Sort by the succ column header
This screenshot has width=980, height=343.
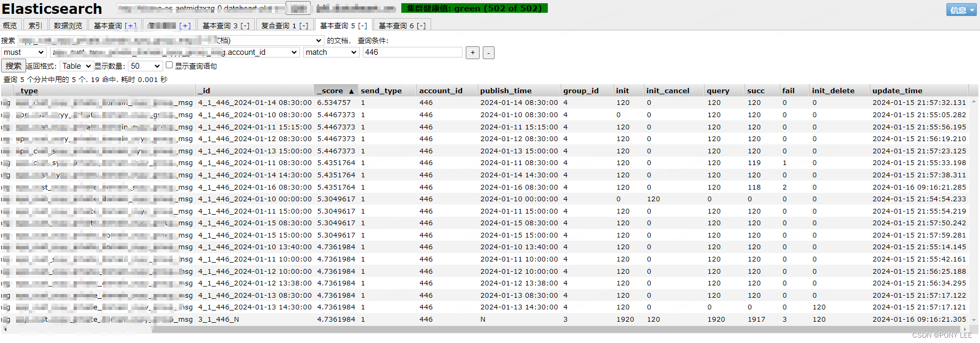[x=763, y=91]
